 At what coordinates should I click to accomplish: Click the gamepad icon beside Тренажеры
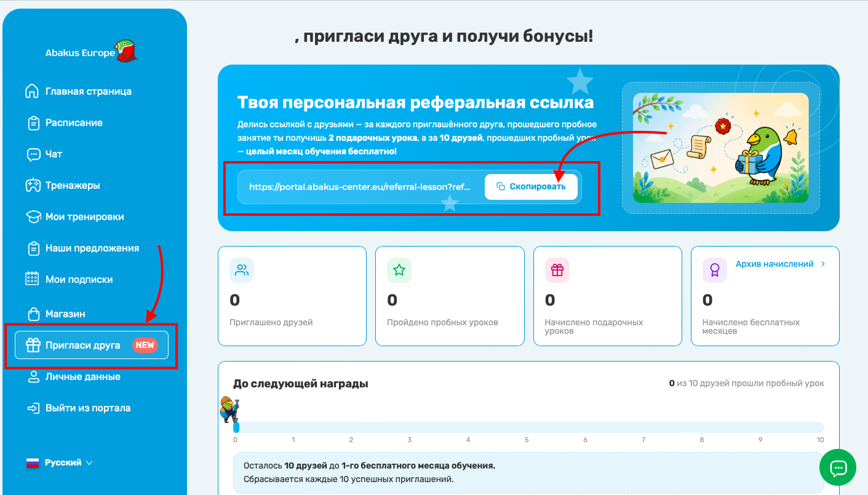(33, 185)
